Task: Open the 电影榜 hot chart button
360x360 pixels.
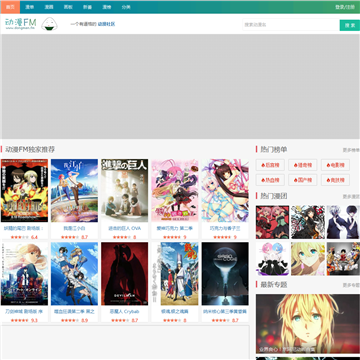Action: point(335,165)
